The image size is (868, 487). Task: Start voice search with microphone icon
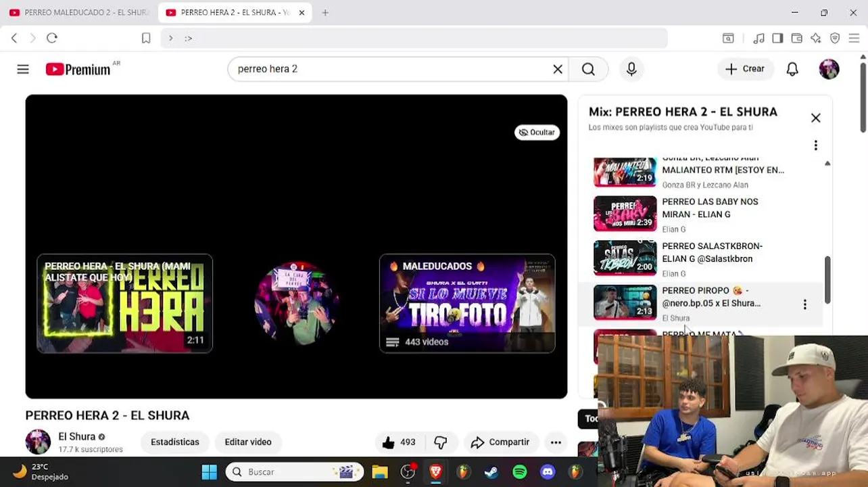tap(631, 69)
